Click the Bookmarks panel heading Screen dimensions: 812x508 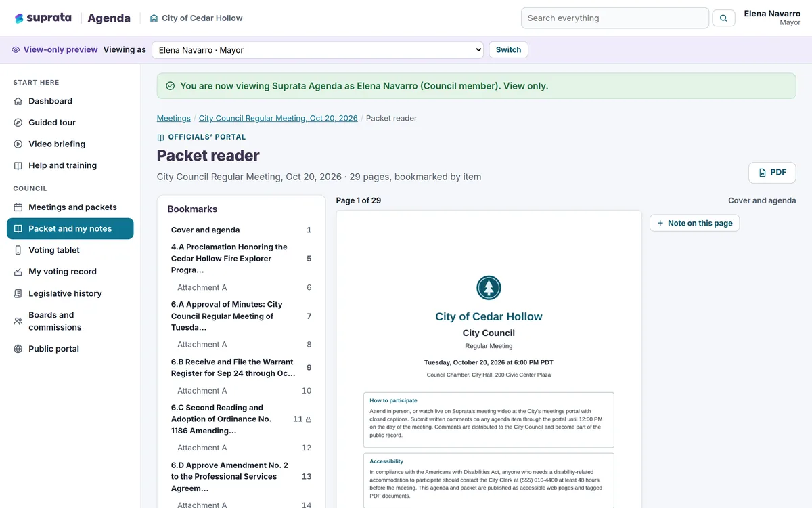(x=192, y=209)
